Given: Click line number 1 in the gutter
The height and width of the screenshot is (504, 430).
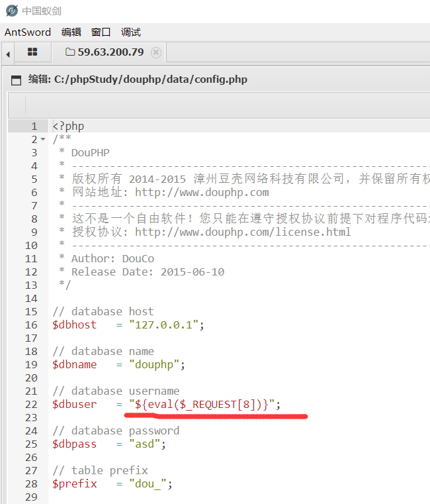Looking at the screenshot, I should click(34, 126).
